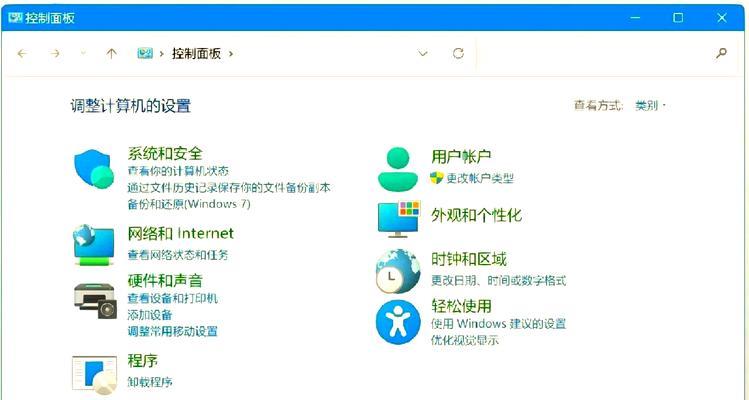Image resolution: width=749 pixels, height=400 pixels.
Task: Open the 网络和 Internet globe icon
Action: point(94,245)
